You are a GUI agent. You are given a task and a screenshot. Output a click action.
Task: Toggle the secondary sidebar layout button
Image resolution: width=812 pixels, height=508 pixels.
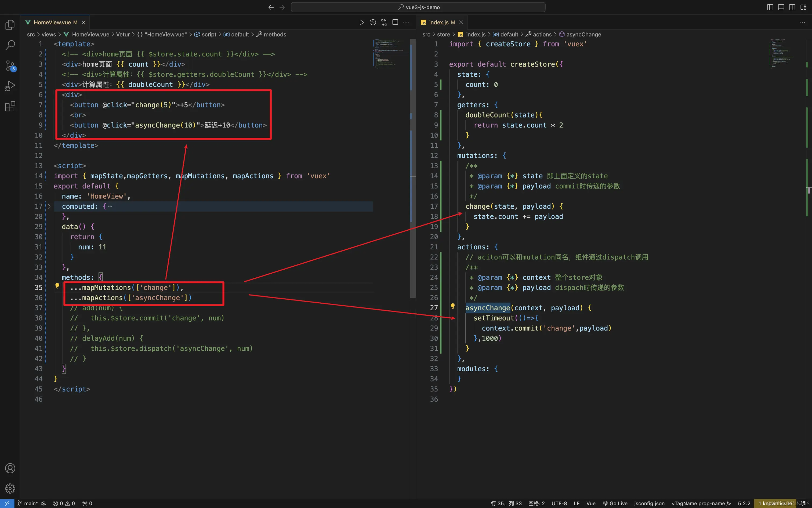pyautogui.click(x=792, y=8)
